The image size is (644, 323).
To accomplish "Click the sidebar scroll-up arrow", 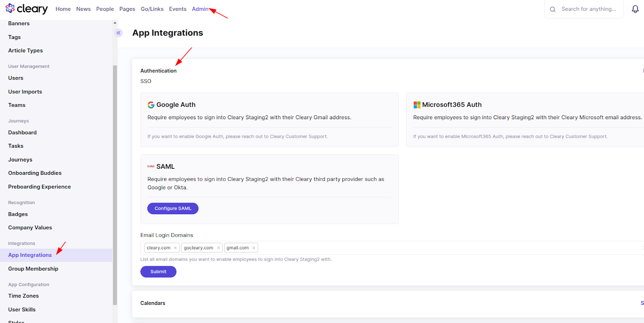I will point(115,23).
